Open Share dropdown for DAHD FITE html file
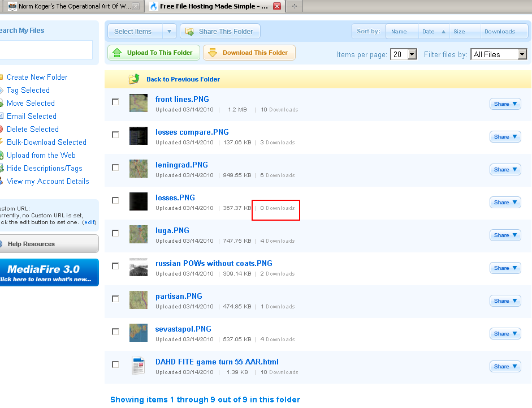Viewport: 532px width, 408px height. click(x=505, y=366)
